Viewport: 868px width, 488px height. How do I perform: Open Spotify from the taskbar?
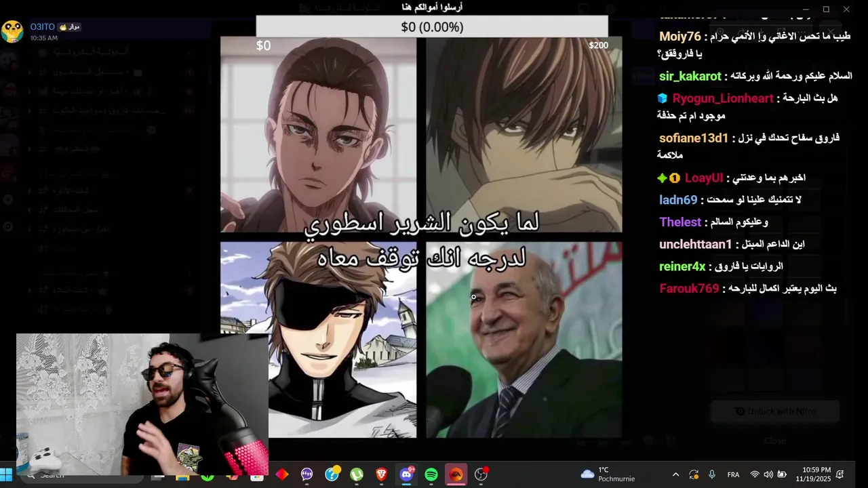pyautogui.click(x=431, y=474)
